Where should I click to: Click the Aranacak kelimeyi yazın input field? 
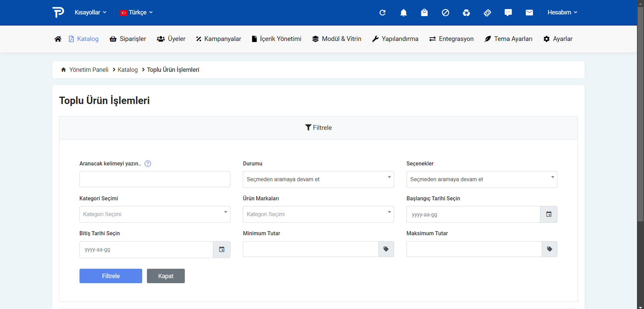(155, 179)
